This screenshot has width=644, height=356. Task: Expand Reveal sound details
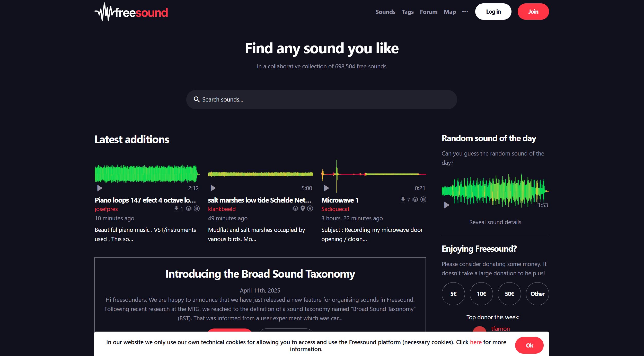click(x=495, y=222)
